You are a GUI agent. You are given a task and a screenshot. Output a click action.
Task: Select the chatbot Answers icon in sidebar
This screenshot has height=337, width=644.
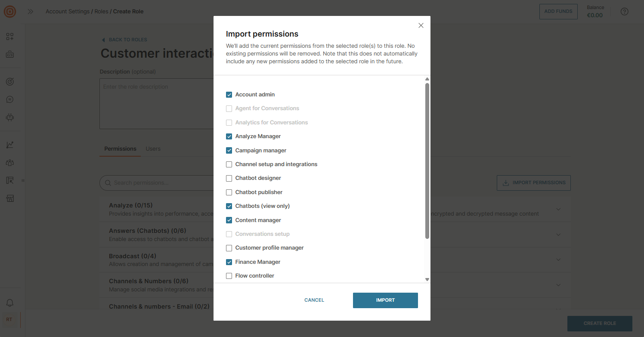click(9, 117)
